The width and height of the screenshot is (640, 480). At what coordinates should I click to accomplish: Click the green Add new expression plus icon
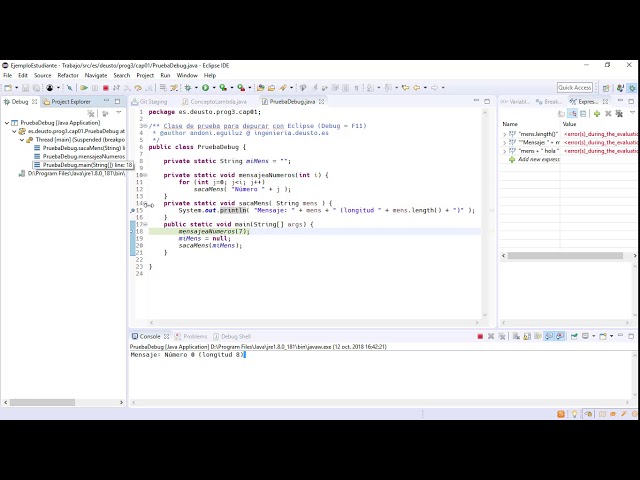click(597, 113)
